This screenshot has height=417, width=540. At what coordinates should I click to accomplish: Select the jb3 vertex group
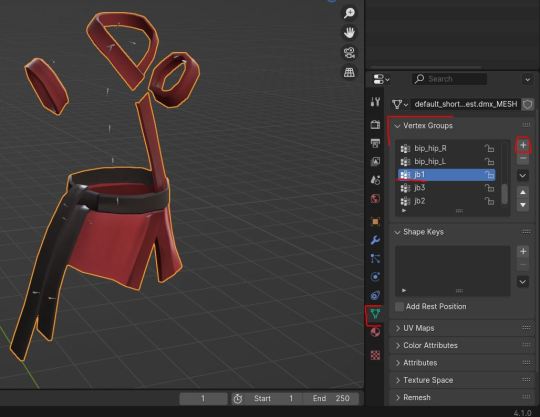point(447,188)
